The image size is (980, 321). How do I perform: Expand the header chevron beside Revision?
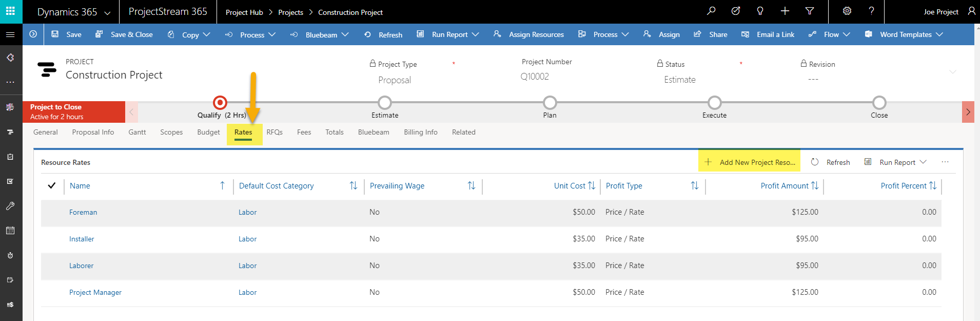click(x=953, y=72)
